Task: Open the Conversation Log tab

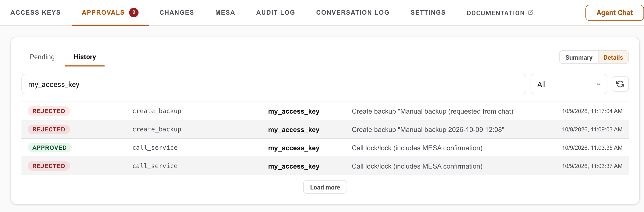Action: (353, 13)
